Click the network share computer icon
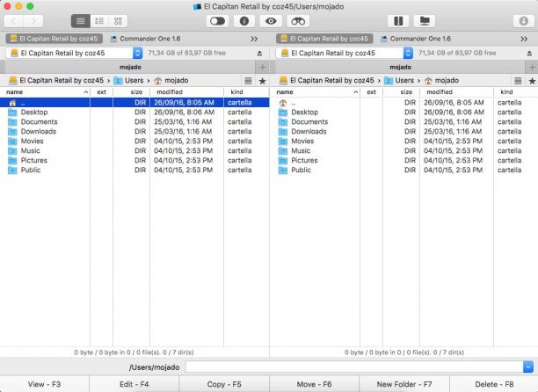538x392 pixels. pyautogui.click(x=425, y=21)
